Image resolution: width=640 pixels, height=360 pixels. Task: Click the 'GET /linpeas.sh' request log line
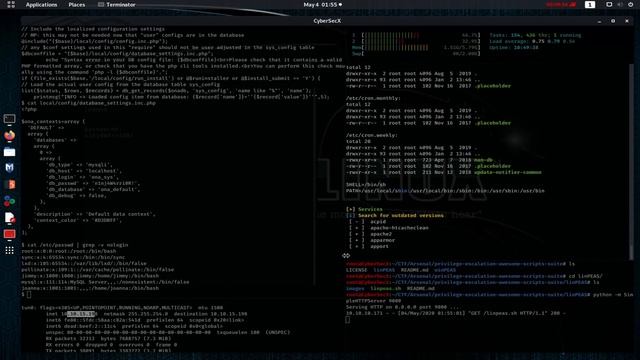(456, 313)
